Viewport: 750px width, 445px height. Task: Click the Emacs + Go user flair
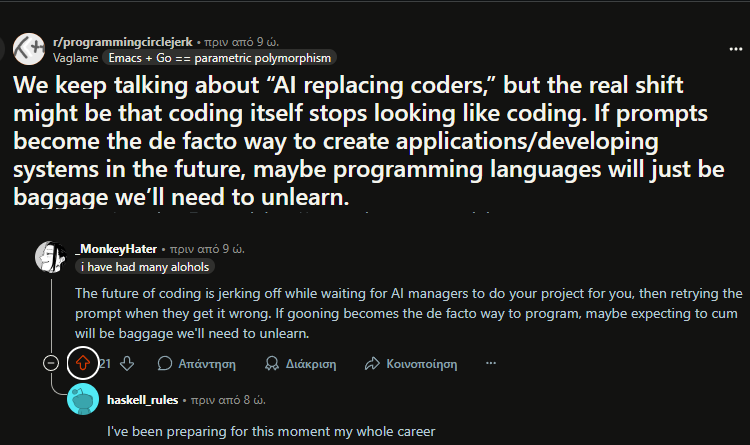220,58
